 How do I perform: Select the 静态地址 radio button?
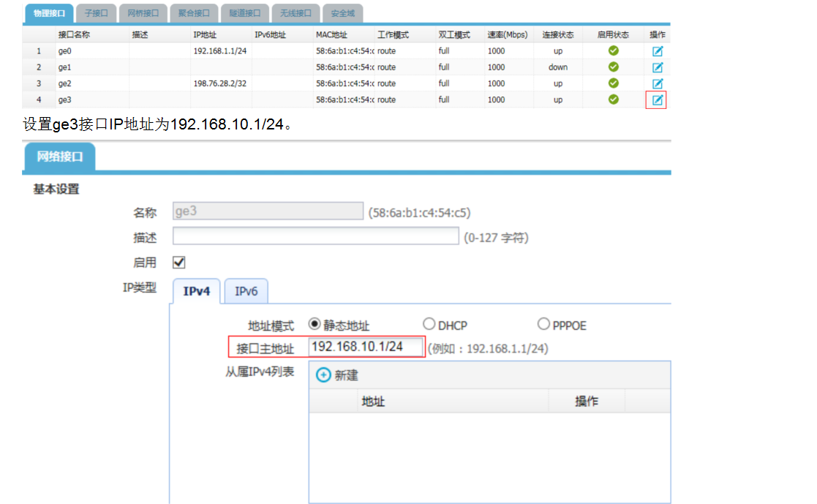point(315,324)
